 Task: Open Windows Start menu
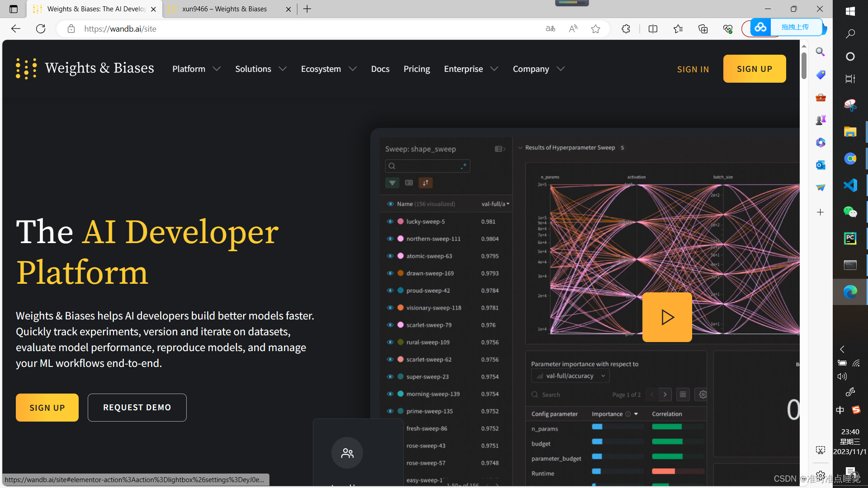tap(850, 11)
